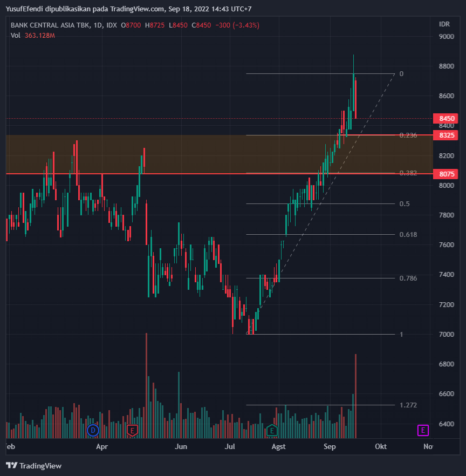The height and width of the screenshot is (476, 466).
Task: Click the Fibonacci 1 level label
Action: pyautogui.click(x=401, y=335)
